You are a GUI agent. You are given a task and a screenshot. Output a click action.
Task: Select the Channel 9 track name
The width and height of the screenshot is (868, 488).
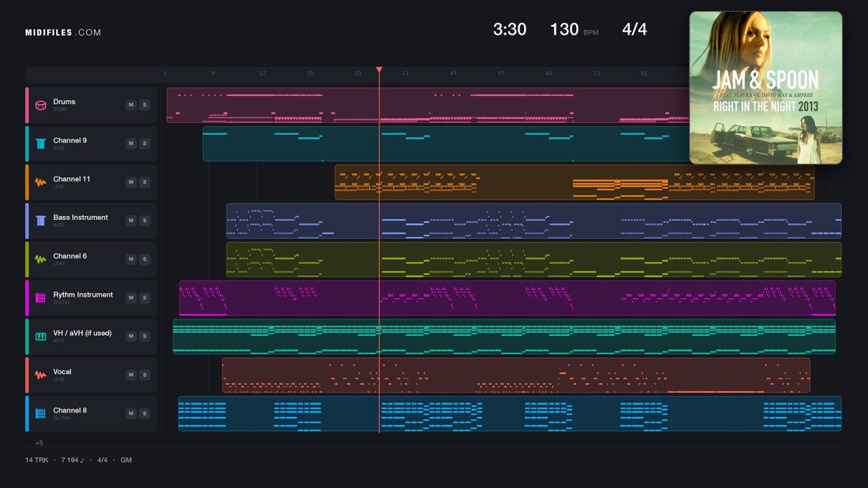69,140
